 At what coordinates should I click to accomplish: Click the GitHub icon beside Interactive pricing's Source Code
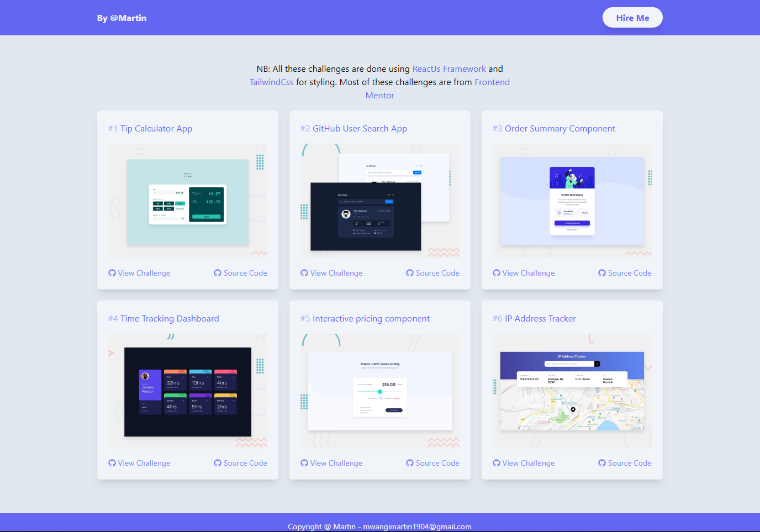click(x=409, y=463)
